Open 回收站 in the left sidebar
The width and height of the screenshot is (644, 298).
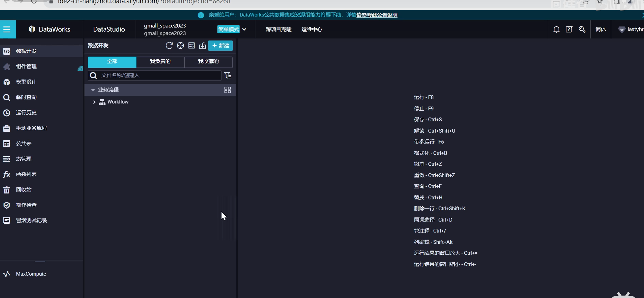(23, 190)
